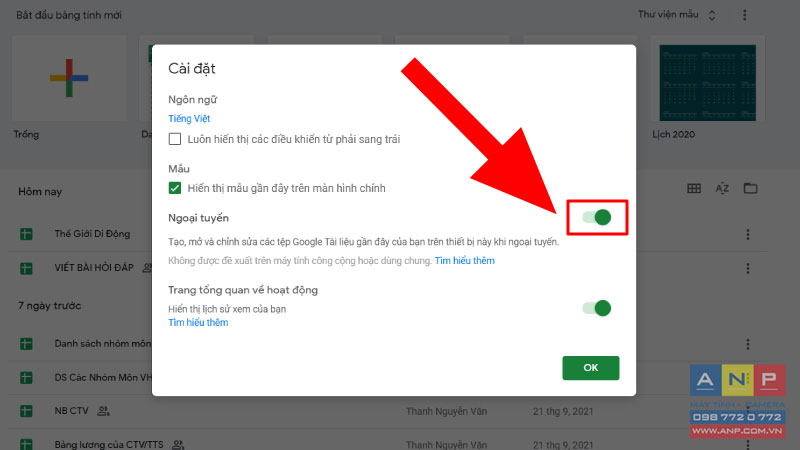Open three-dot menu for VIẾT BÀI HỎI ĐÁP row
Screen dimensions: 800x450
(748, 268)
